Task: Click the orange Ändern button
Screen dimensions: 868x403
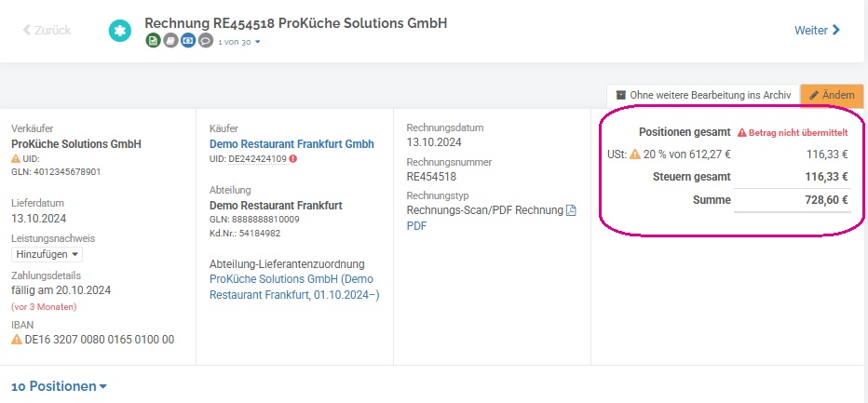Action: [832, 95]
